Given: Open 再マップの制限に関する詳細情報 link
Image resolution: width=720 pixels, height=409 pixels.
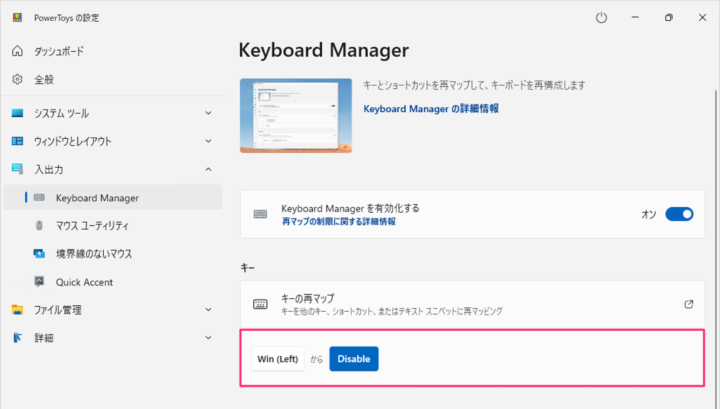Looking at the screenshot, I should click(x=338, y=222).
